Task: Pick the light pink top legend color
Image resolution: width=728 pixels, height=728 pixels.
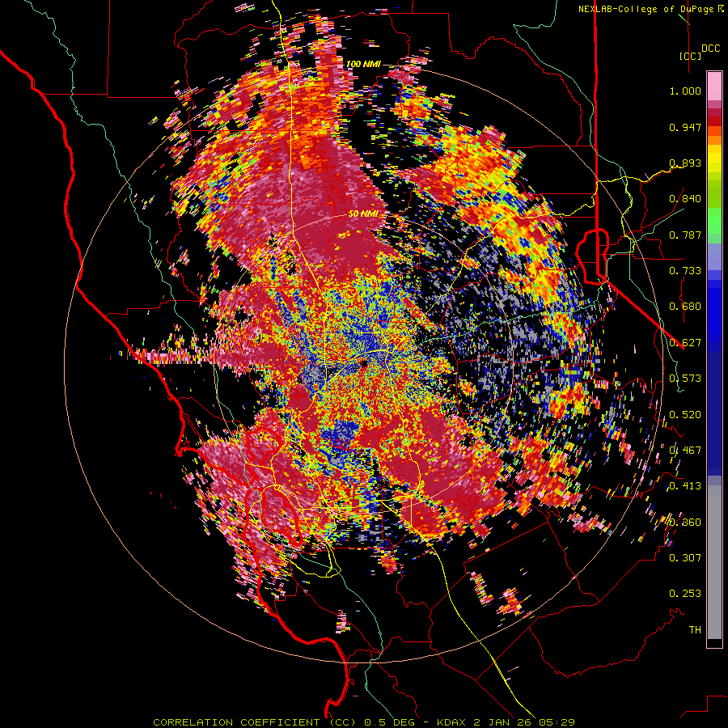Action: click(714, 86)
